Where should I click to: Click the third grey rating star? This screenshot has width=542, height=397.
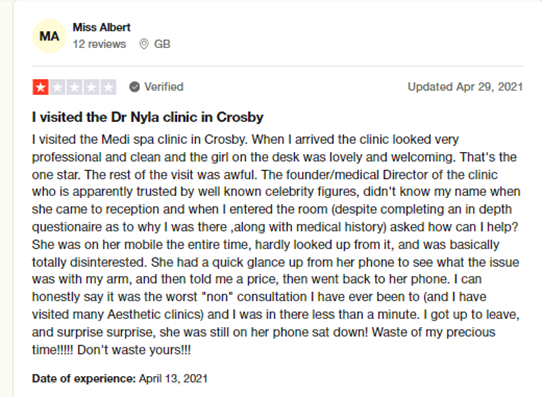pos(74,87)
